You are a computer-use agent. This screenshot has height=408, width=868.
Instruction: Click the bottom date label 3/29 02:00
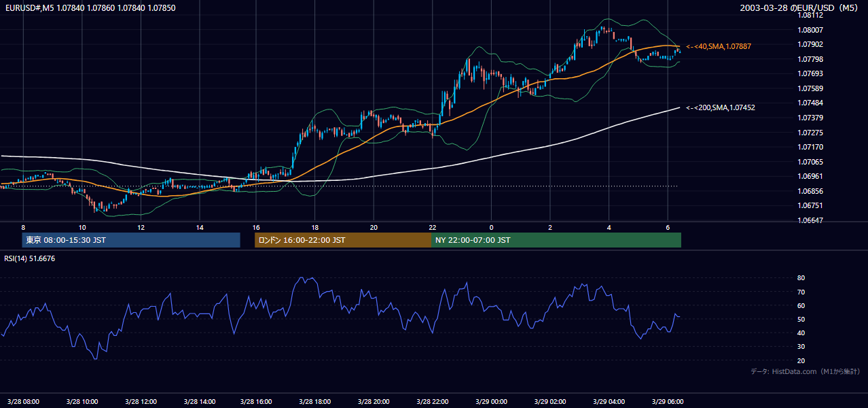point(549,402)
